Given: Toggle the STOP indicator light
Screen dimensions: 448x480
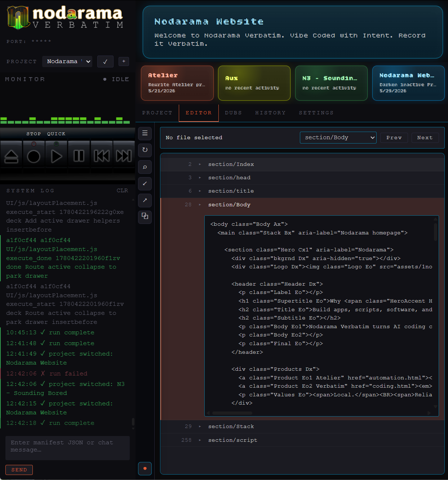Looking at the screenshot, I should click(x=34, y=144).
